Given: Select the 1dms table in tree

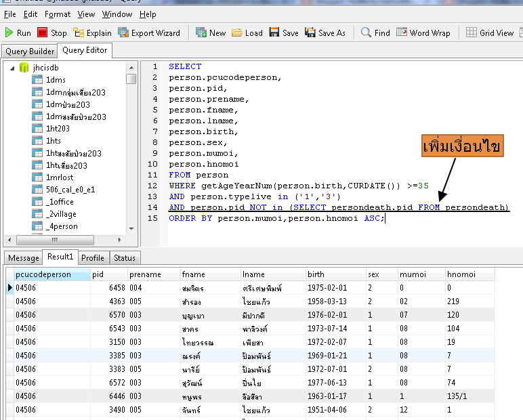Looking at the screenshot, I should click(56, 80).
